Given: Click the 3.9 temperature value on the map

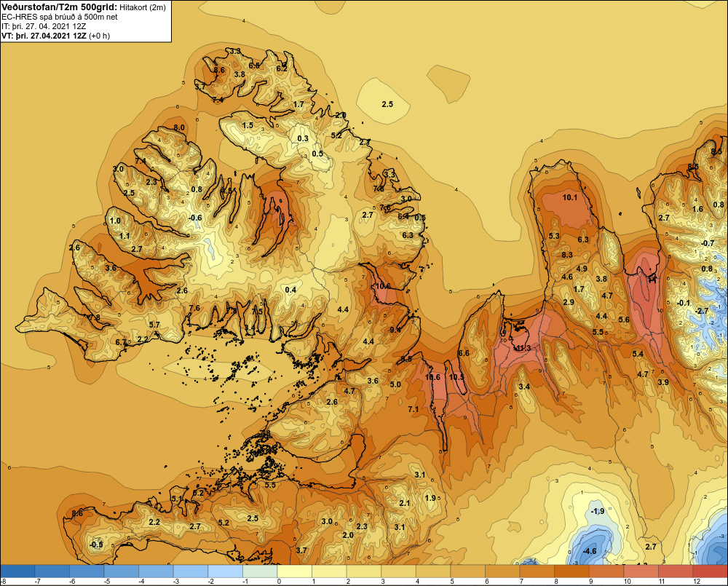Looking at the screenshot, I should pyautogui.click(x=663, y=381).
